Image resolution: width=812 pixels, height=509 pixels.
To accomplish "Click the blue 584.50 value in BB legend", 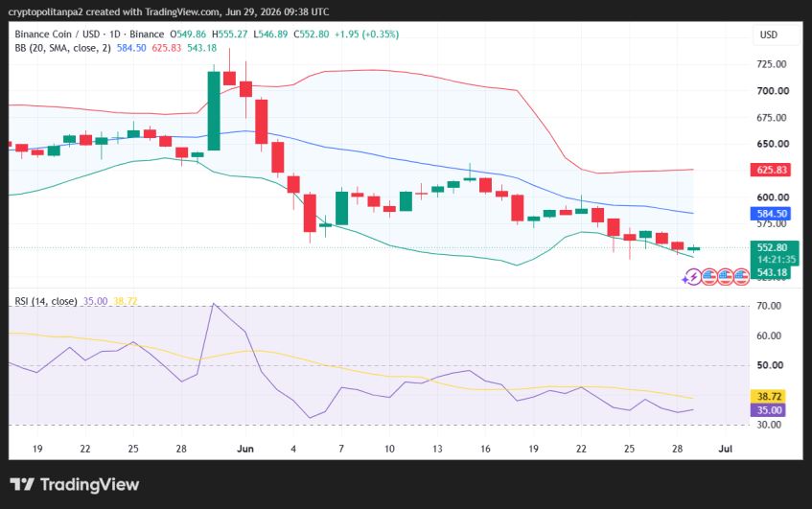I will click(131, 48).
